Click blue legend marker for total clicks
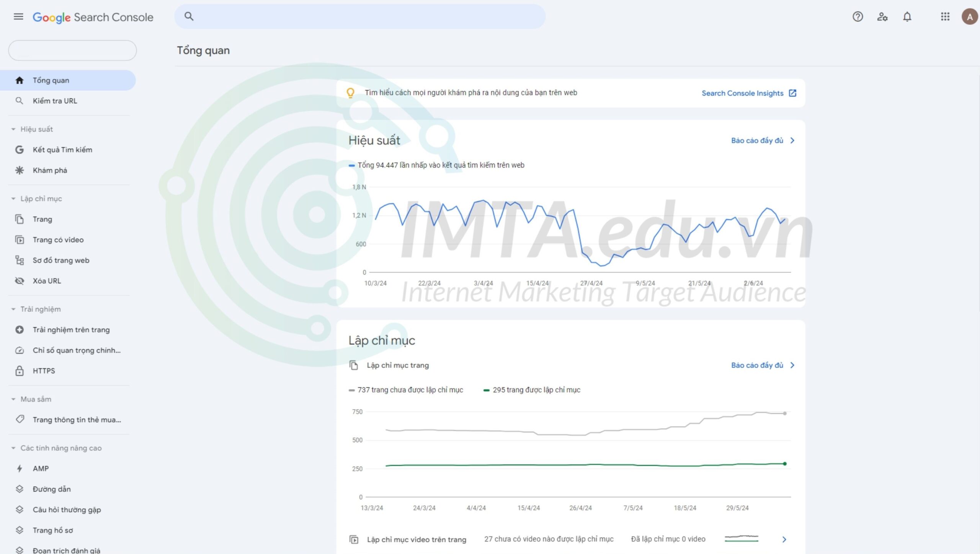Screen dimensions: 980x554 pos(351,166)
